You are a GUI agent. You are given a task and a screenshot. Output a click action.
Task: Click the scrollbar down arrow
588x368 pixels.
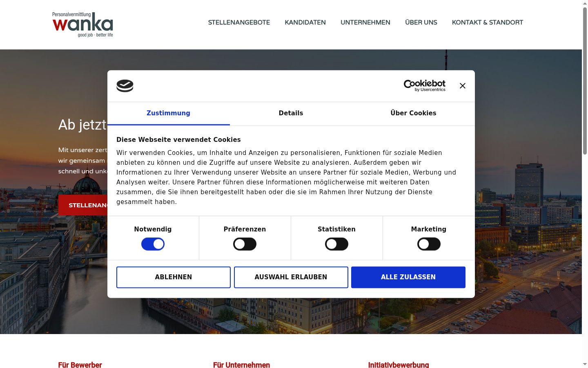tap(585, 364)
